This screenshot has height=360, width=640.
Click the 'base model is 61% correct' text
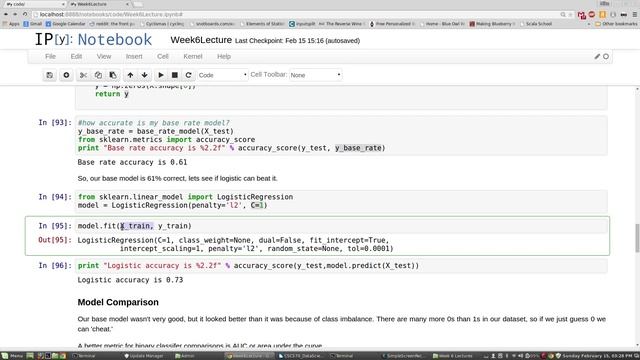pyautogui.click(x=177, y=178)
